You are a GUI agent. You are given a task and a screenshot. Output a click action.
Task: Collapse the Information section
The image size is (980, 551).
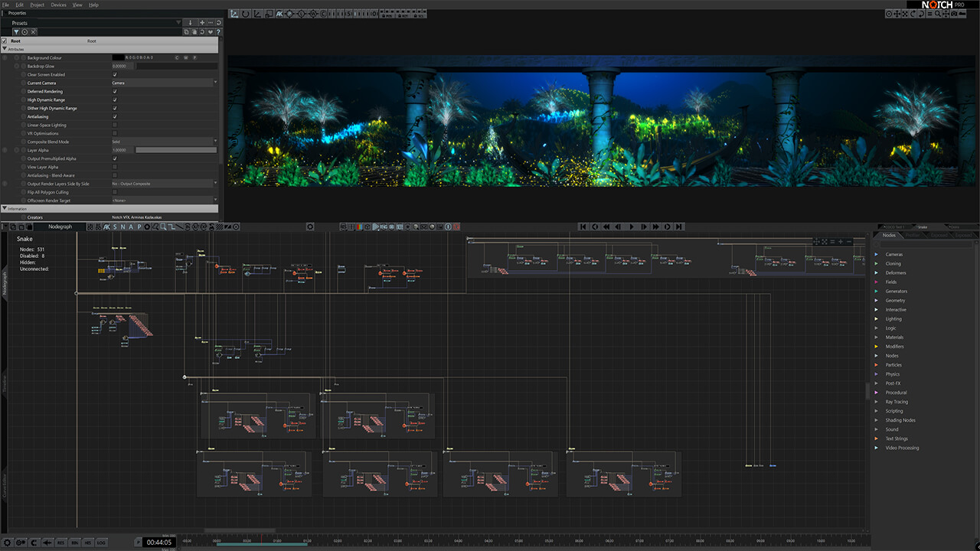[x=5, y=208]
